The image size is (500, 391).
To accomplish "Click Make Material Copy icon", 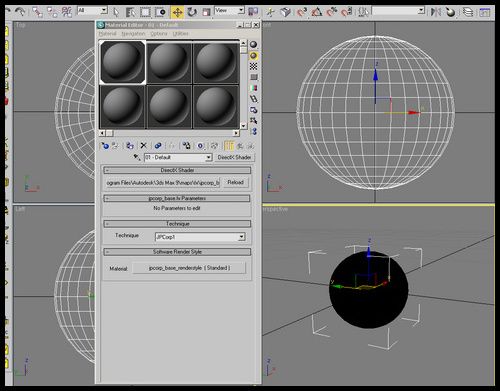I will (x=158, y=146).
